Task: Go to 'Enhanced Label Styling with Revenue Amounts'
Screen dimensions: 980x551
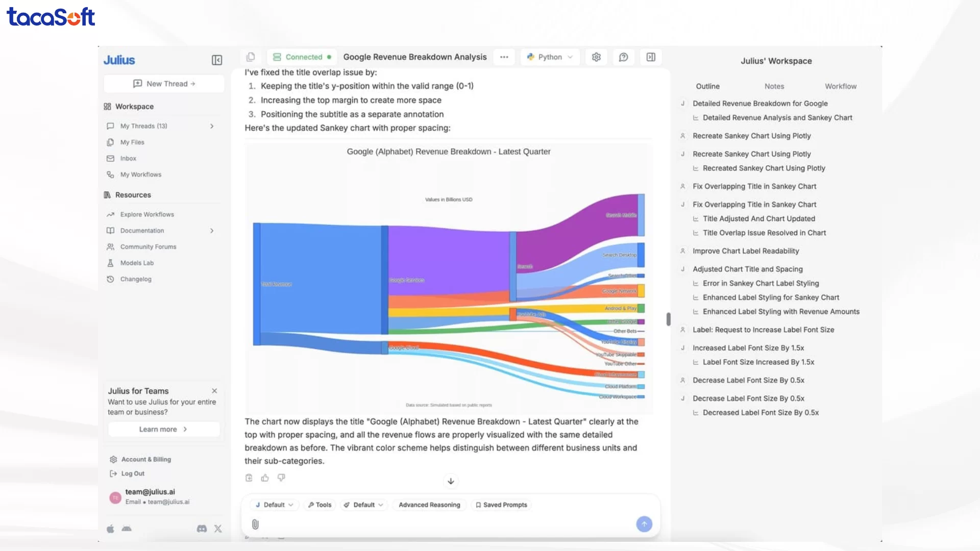Action: click(x=781, y=312)
